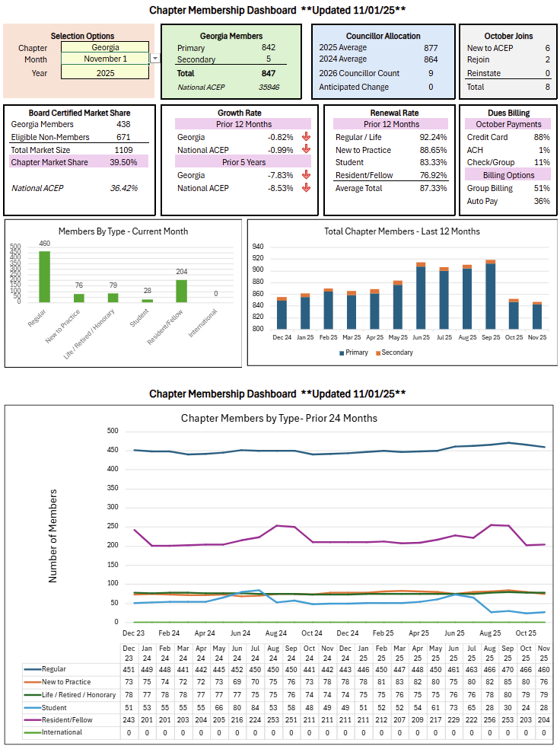
Task: Click the Student light-blue legend key in the data table
Action: pyautogui.click(x=33, y=707)
